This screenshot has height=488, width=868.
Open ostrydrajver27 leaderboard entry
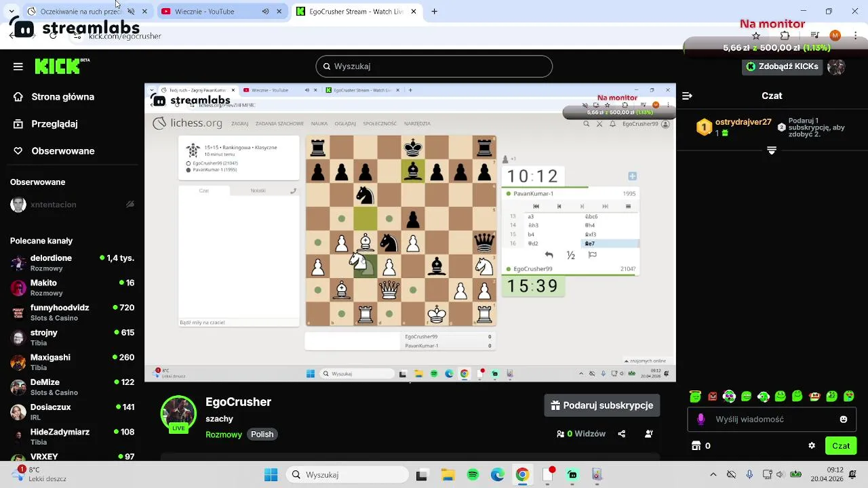pos(734,127)
